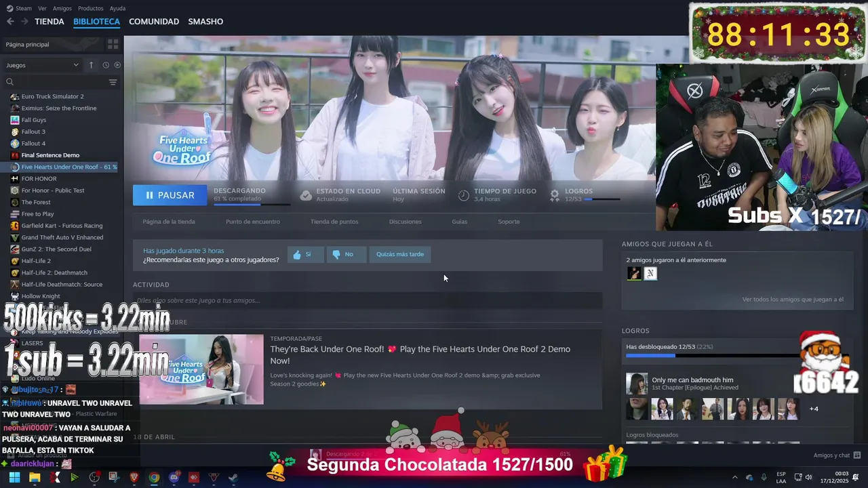Go to the BIBLIOTECA tab
This screenshot has width=868, height=488.
pyautogui.click(x=96, y=21)
